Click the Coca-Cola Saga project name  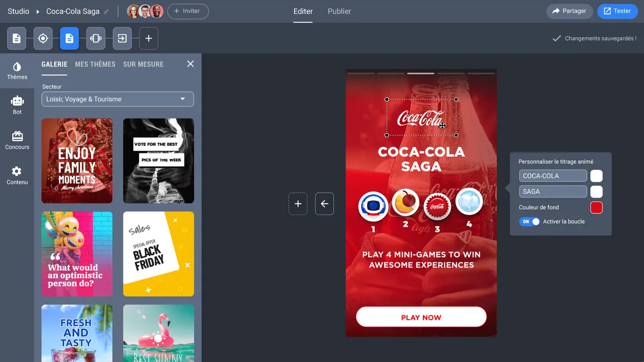click(73, 11)
